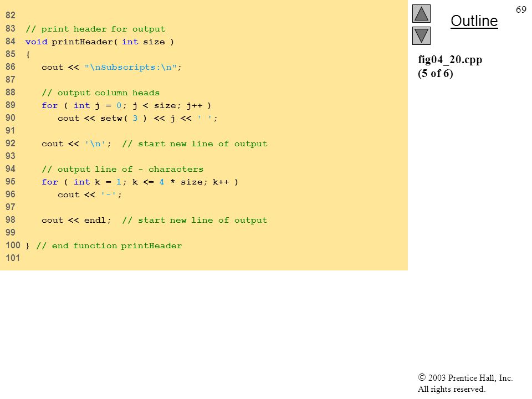Click the "void printHeader( int size )" line
Screen dimensions: 532x399
click(99, 42)
